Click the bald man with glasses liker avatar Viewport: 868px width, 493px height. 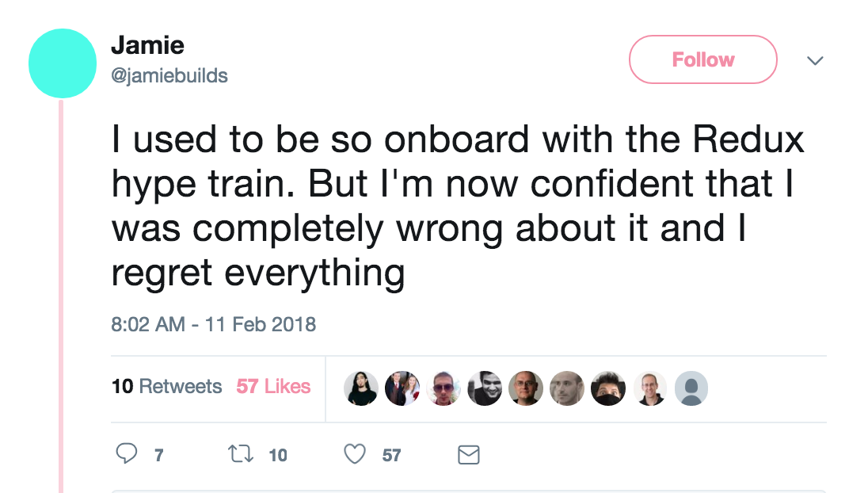526,388
